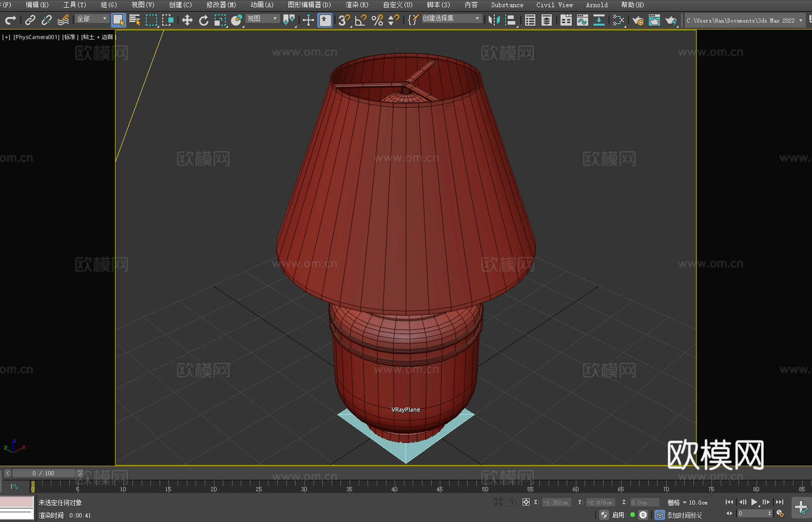Toggle the percent snap button
This screenshot has width=812, height=522.
click(x=377, y=21)
